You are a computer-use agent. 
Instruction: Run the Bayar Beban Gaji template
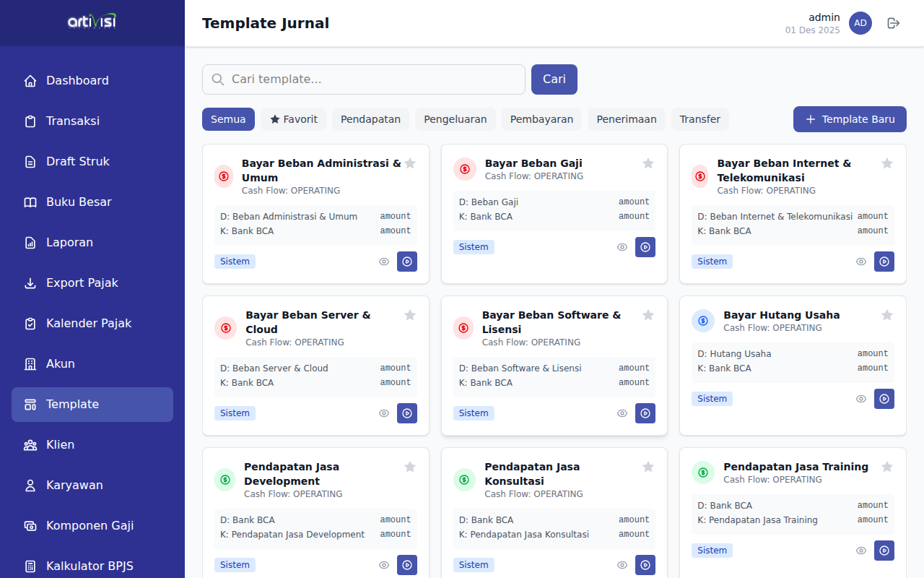click(645, 247)
